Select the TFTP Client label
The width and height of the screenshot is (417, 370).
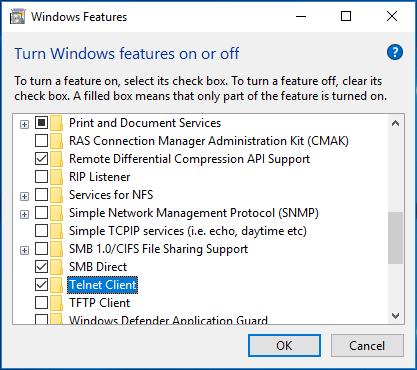(100, 303)
